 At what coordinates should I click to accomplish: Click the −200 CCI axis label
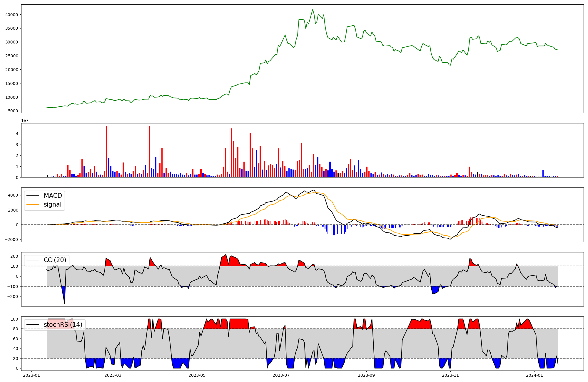coord(12,296)
